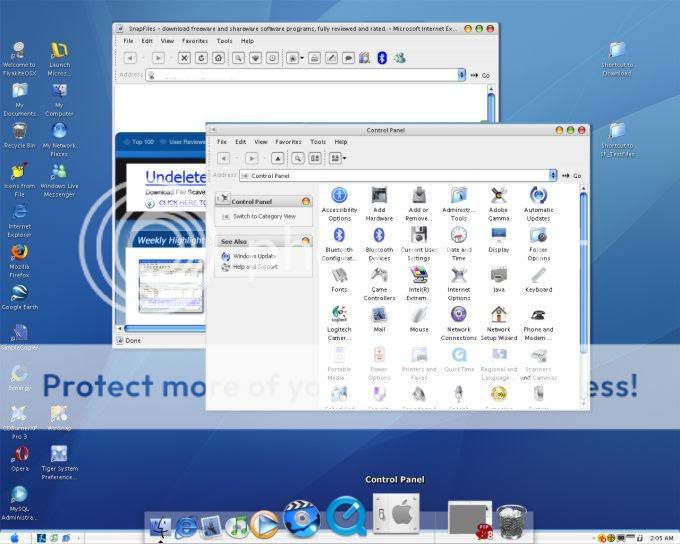Open the Bluetooth Devices applet
680x544 pixels.
[x=379, y=235]
